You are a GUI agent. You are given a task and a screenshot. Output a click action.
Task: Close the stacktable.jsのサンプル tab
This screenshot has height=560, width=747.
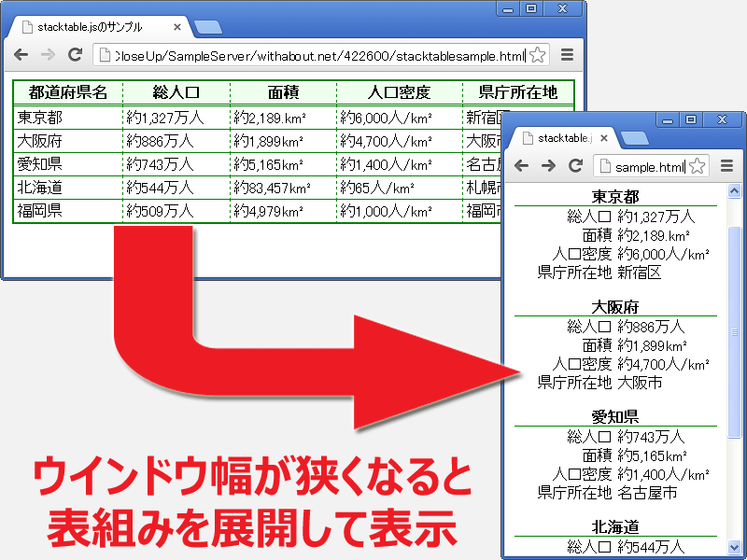[x=177, y=26]
